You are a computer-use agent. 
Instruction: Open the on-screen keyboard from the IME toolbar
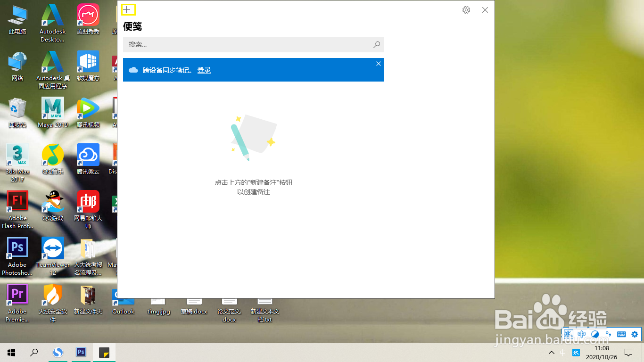pyautogui.click(x=621, y=334)
